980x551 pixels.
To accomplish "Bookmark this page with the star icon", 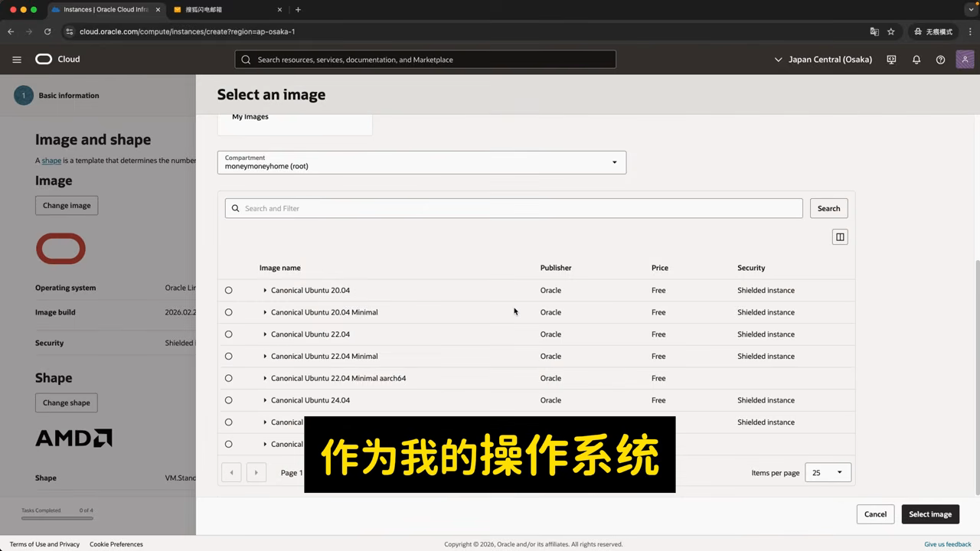I will click(891, 31).
